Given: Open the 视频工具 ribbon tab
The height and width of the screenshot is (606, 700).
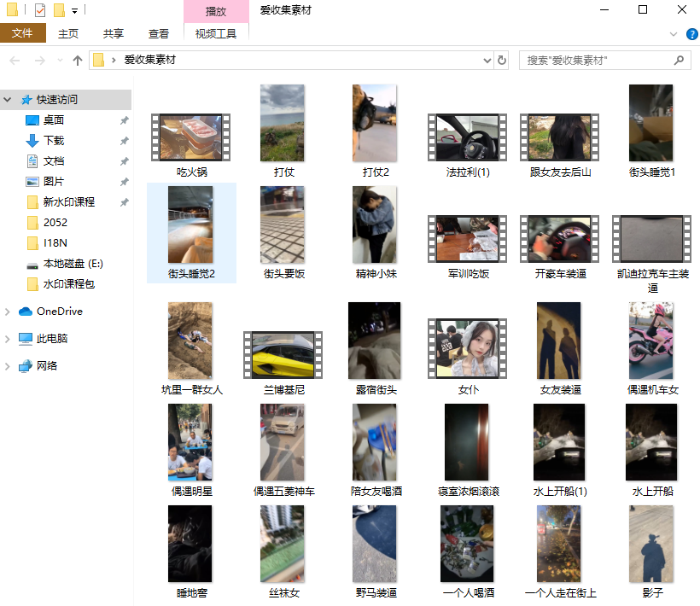Looking at the screenshot, I should click(x=216, y=34).
